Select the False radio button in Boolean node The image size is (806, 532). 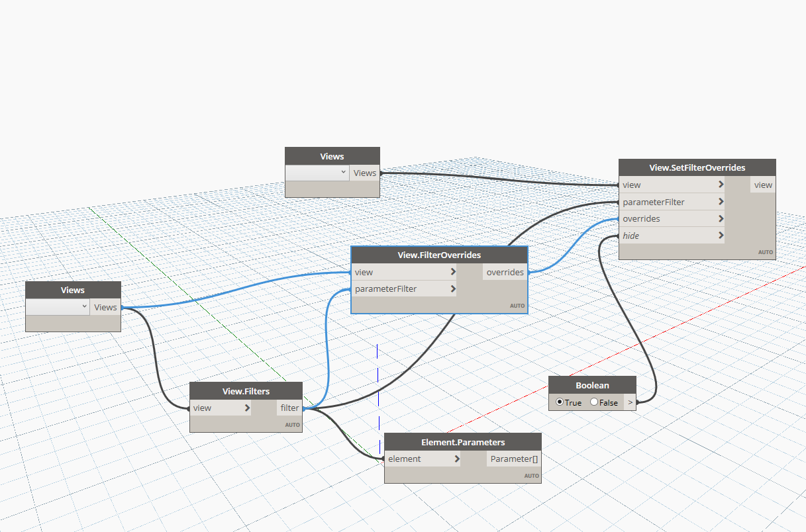click(x=594, y=402)
